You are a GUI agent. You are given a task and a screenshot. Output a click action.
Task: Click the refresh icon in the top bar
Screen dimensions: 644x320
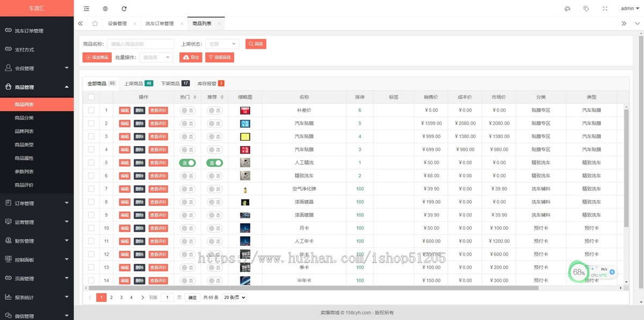(x=124, y=9)
